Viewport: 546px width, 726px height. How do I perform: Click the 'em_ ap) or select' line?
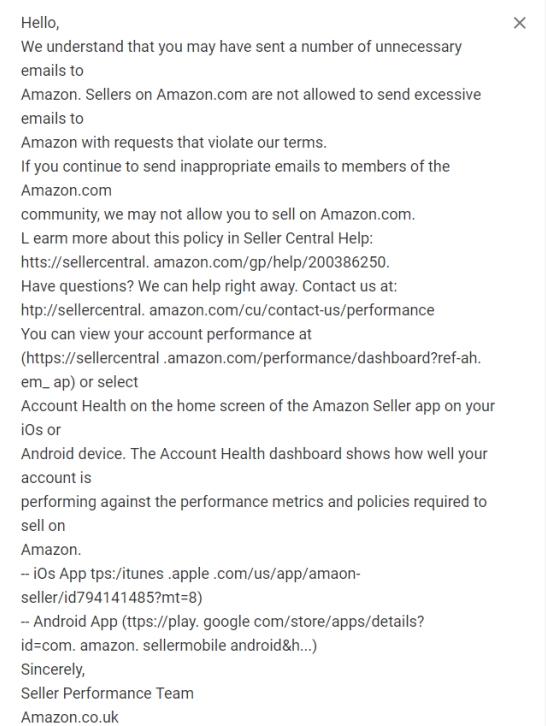tap(79, 382)
